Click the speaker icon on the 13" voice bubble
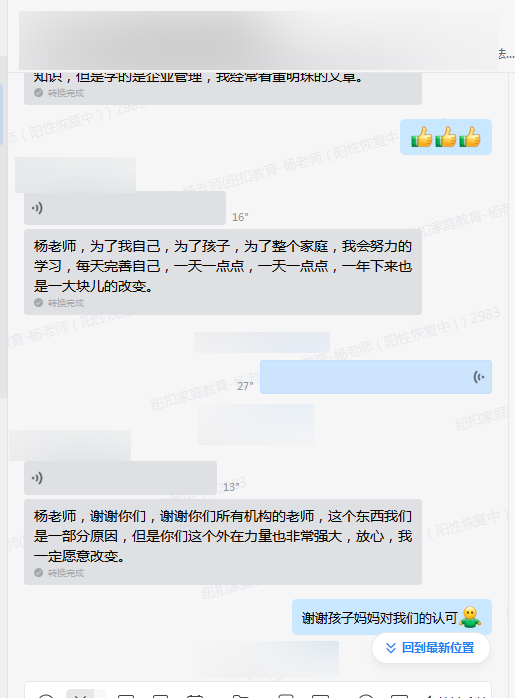The height and width of the screenshot is (698, 515). tap(37, 478)
